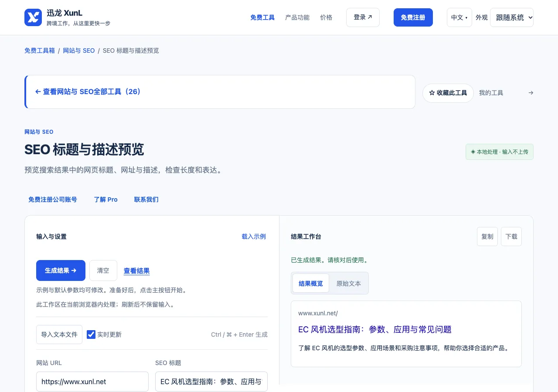Image resolution: width=558 pixels, height=392 pixels.
Task: Click the Ctrl / ⌘ + Enter 生成 hint
Action: [x=239, y=335]
